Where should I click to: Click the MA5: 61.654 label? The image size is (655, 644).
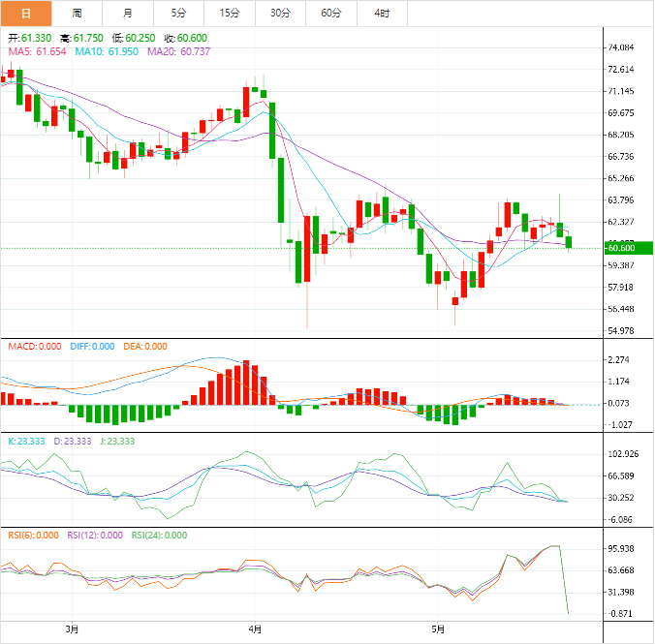(37, 51)
